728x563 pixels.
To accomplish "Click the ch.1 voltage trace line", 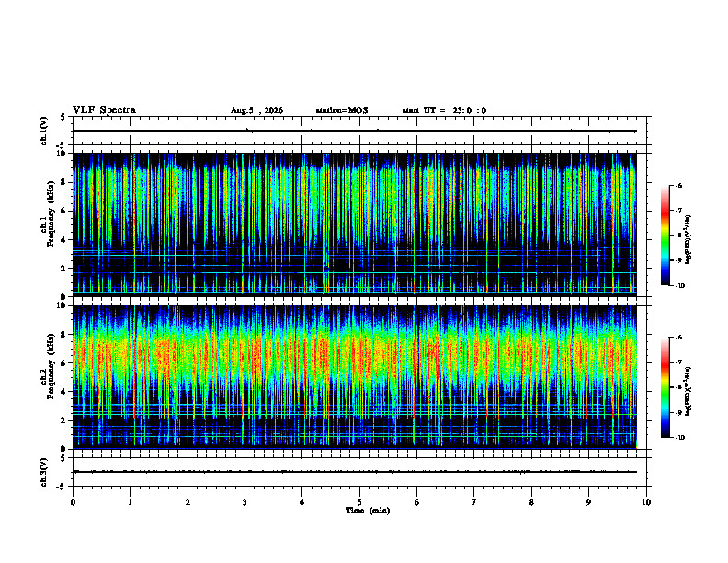I will pyautogui.click(x=354, y=131).
